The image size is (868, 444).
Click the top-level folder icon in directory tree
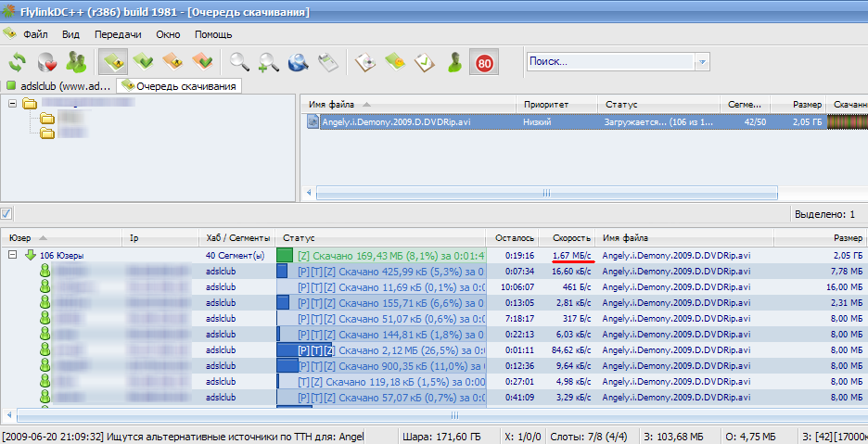(30, 103)
